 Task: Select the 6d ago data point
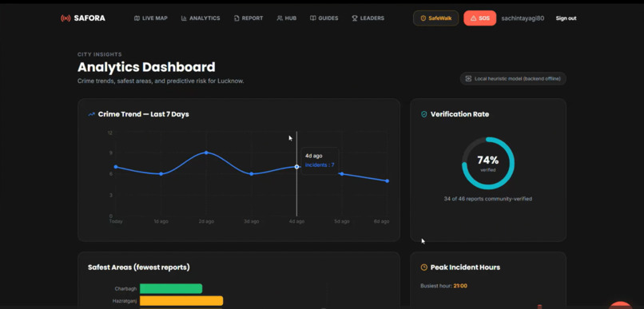pyautogui.click(x=388, y=180)
